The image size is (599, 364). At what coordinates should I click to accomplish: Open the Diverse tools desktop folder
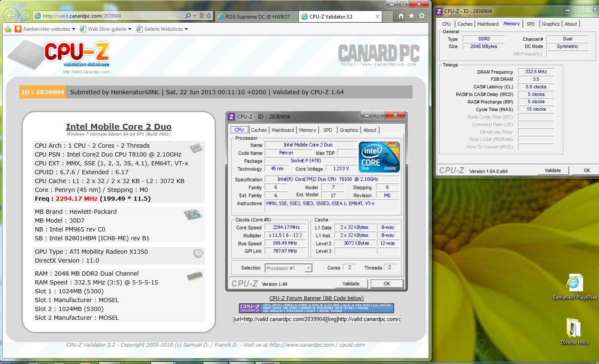click(x=575, y=332)
